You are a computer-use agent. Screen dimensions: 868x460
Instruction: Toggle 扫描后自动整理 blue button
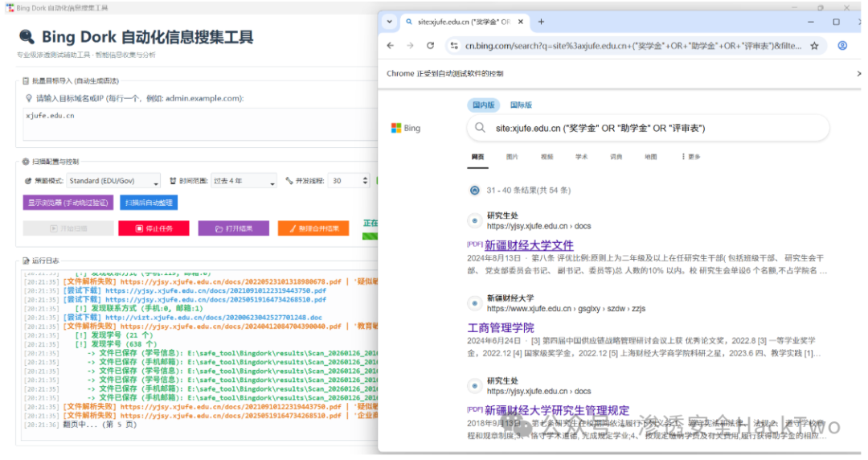click(x=149, y=203)
